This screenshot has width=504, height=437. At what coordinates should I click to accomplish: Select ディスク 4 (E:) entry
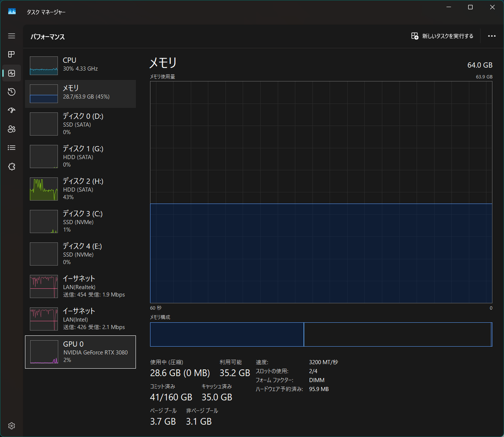click(80, 254)
